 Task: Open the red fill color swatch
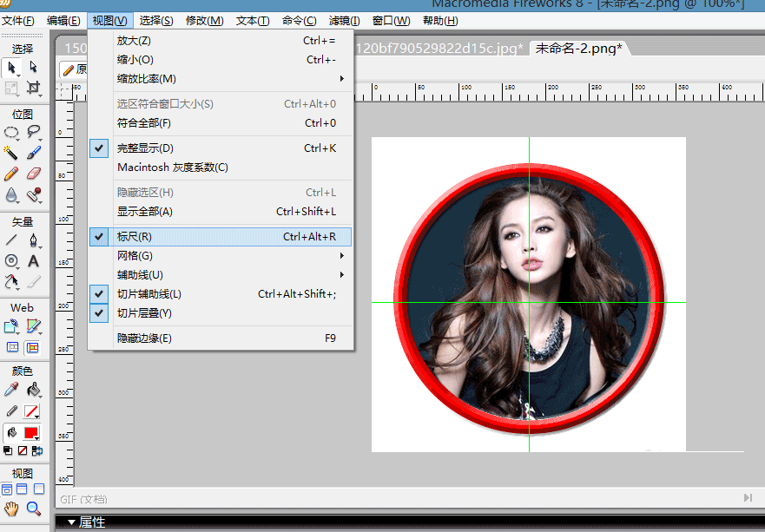click(x=31, y=432)
